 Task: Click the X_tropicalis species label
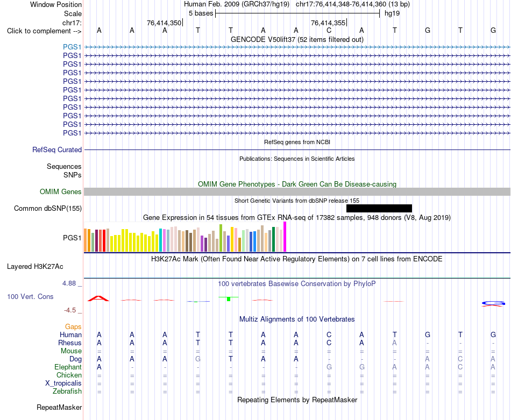coord(63,383)
